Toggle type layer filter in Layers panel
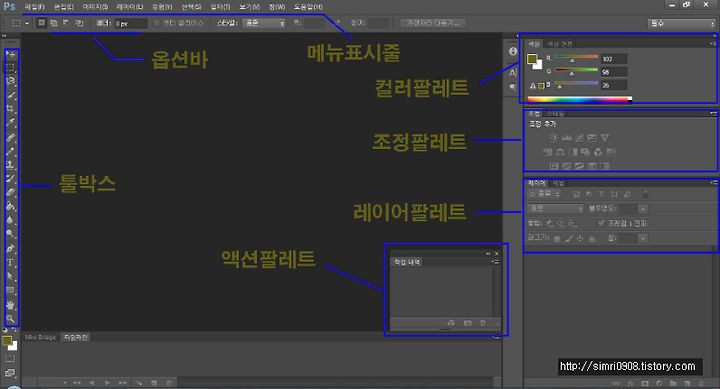 [x=602, y=194]
